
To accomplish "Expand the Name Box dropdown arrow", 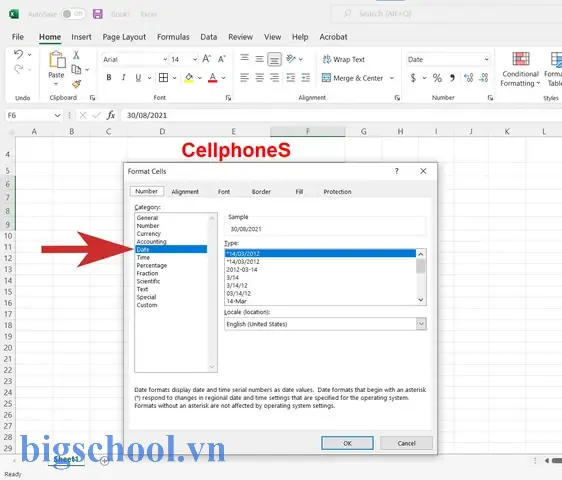I will pyautogui.click(x=57, y=115).
